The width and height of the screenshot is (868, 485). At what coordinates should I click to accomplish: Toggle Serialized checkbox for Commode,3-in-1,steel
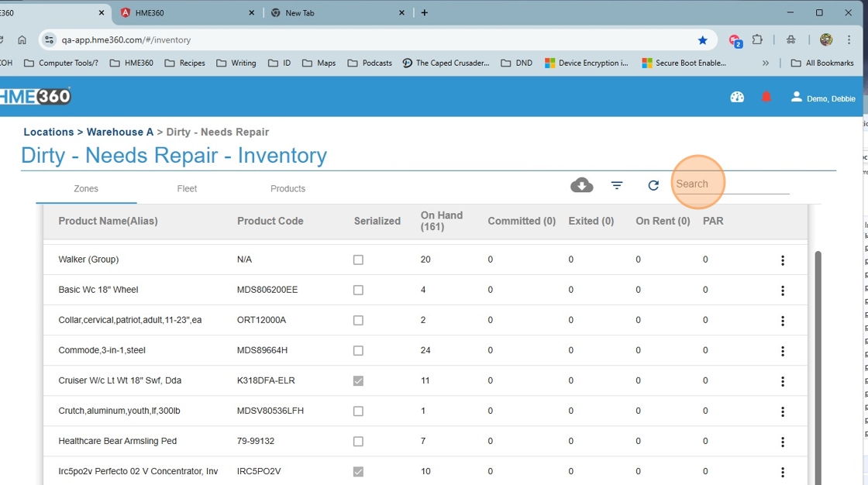coord(358,351)
